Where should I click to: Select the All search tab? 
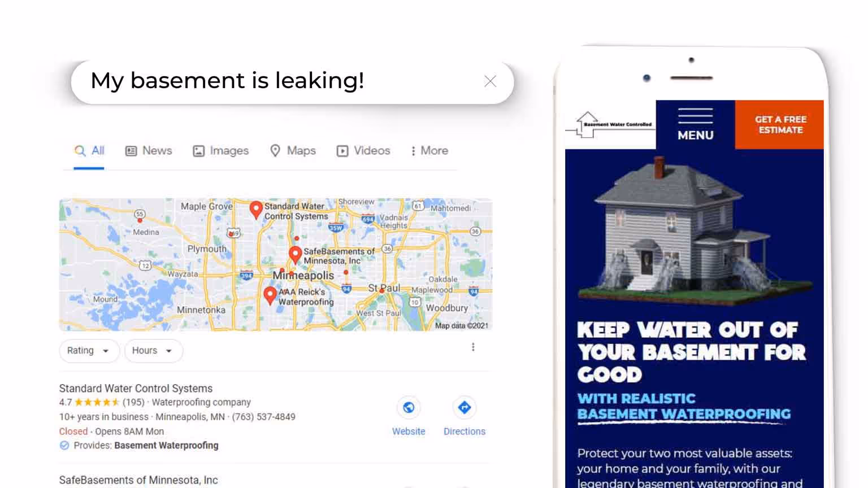(x=89, y=151)
